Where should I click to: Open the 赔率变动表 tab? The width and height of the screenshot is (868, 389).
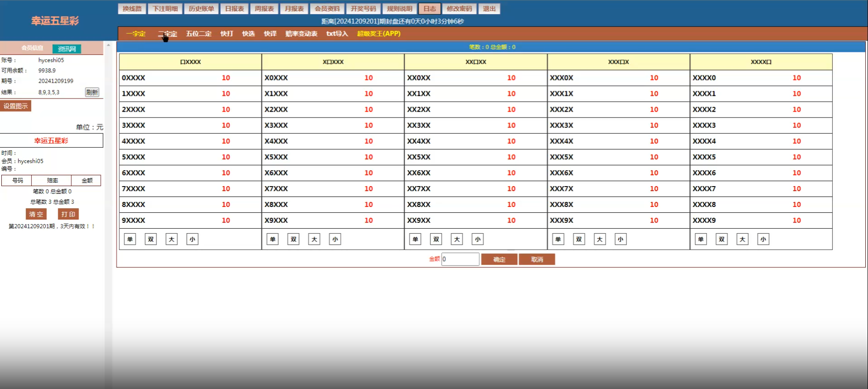click(x=301, y=34)
